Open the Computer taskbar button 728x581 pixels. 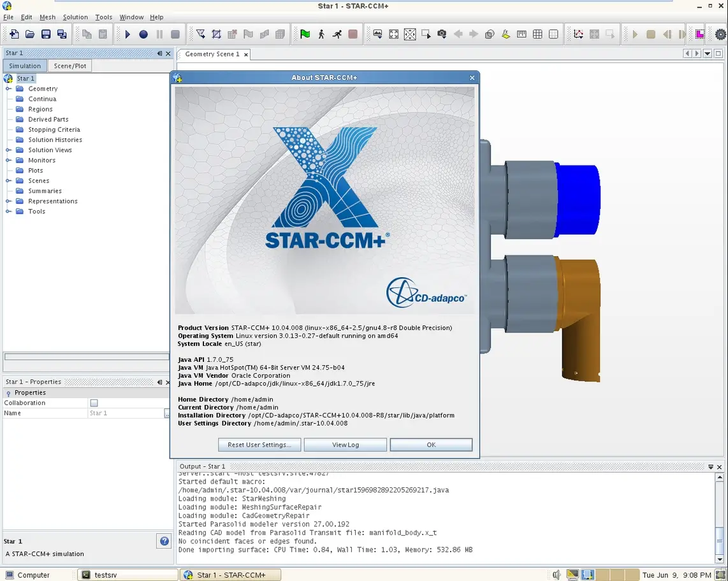[x=28, y=575]
